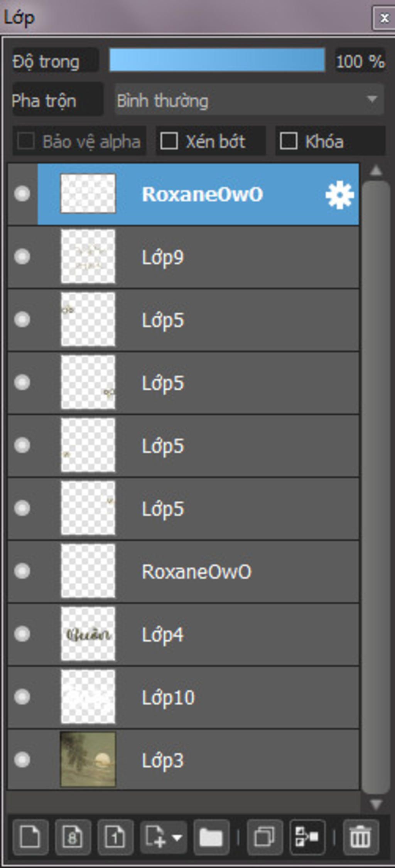The width and height of the screenshot is (395, 868).
Task: Close the Lớp panel
Action: [384, 18]
